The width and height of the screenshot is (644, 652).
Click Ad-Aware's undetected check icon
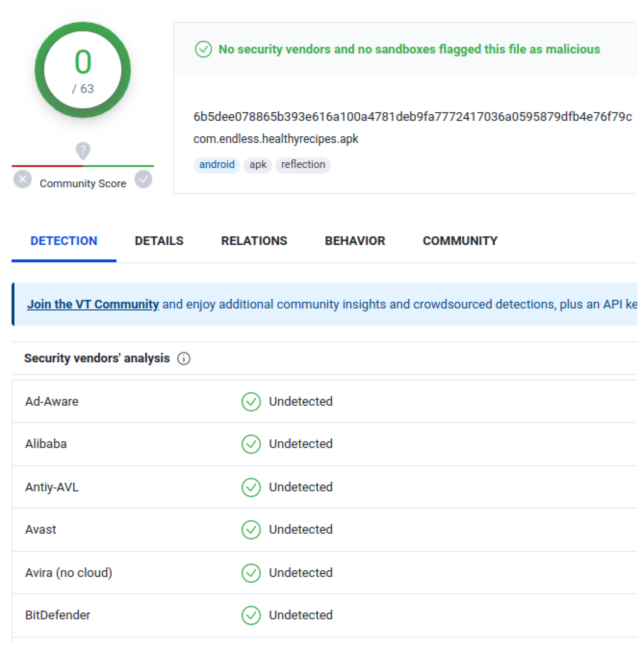point(251,402)
